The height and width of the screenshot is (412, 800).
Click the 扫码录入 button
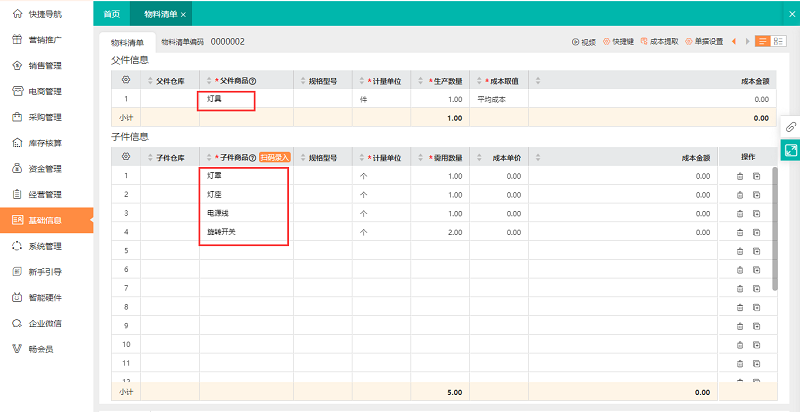click(275, 158)
